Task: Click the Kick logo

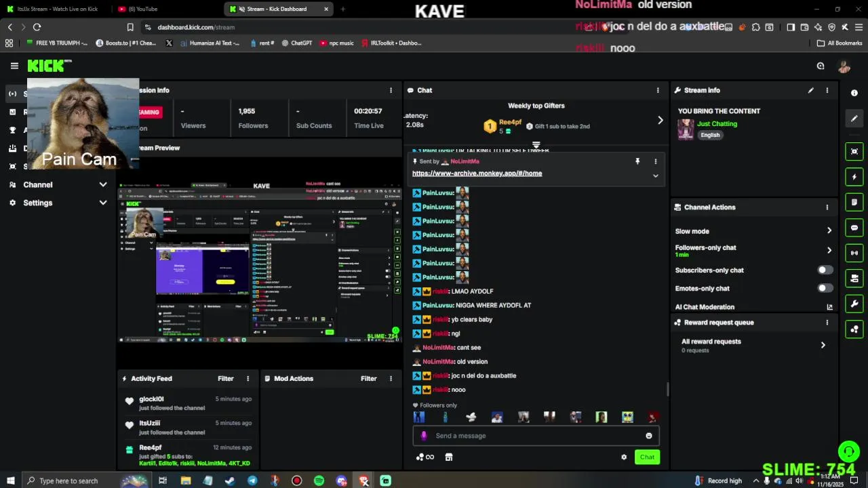Action: pyautogui.click(x=48, y=66)
